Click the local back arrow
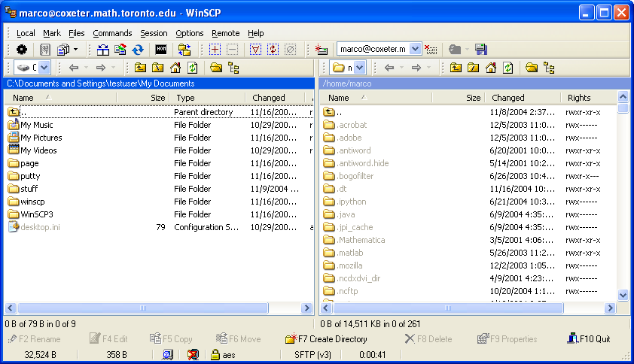 [x=74, y=68]
